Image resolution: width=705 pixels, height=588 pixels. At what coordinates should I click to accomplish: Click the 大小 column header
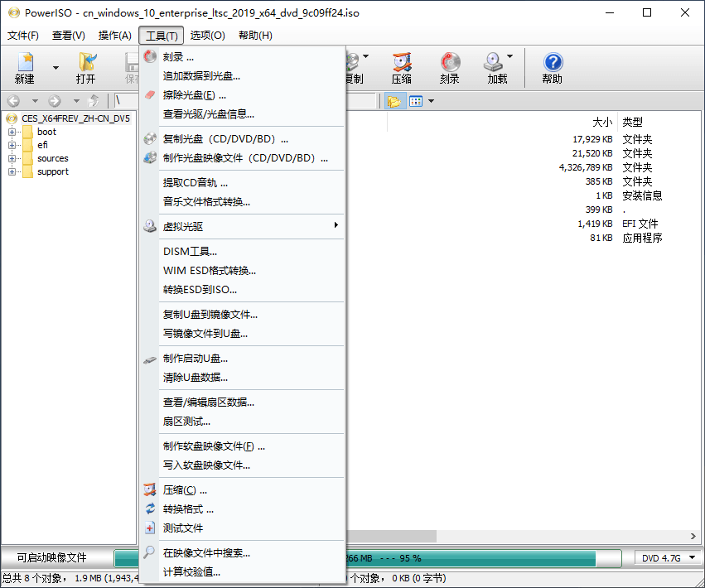[602, 122]
